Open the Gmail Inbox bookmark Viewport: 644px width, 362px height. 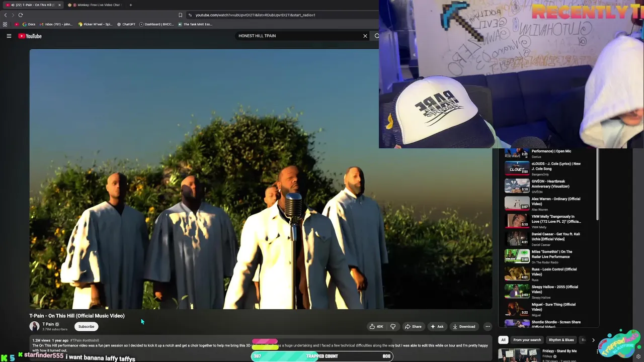(56, 24)
